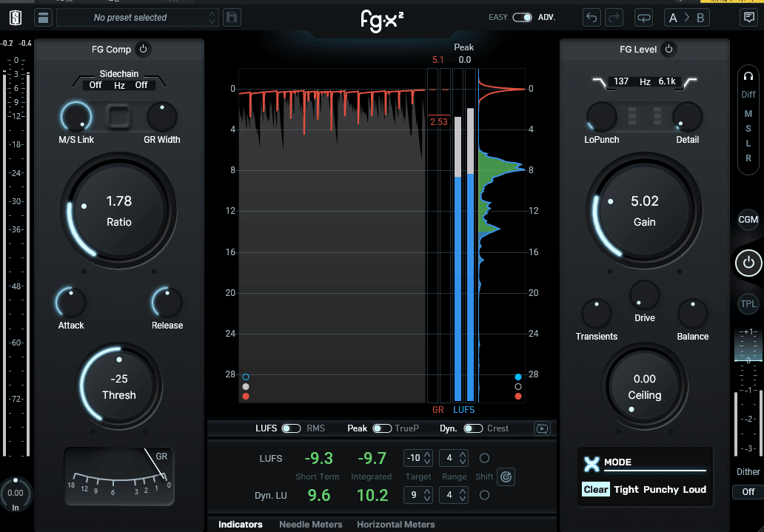Select the Clear mode
Viewport: 764px width, 532px height.
click(x=596, y=490)
